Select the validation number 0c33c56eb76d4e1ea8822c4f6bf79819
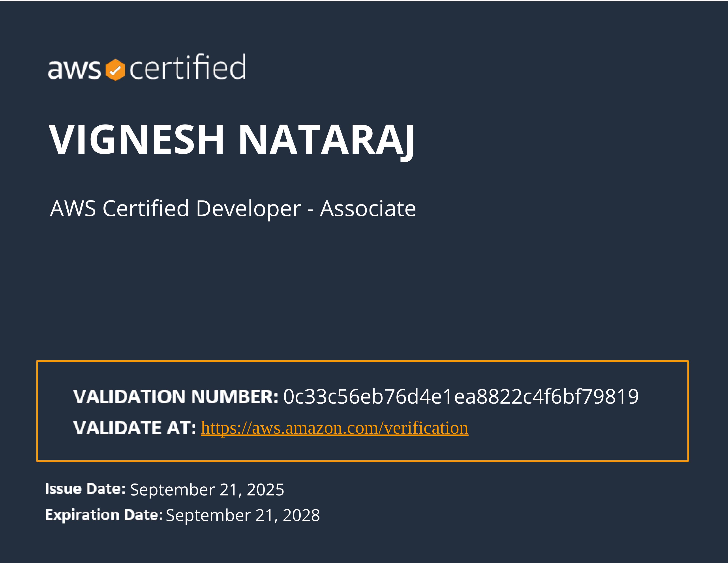728x563 pixels. pos(461,397)
